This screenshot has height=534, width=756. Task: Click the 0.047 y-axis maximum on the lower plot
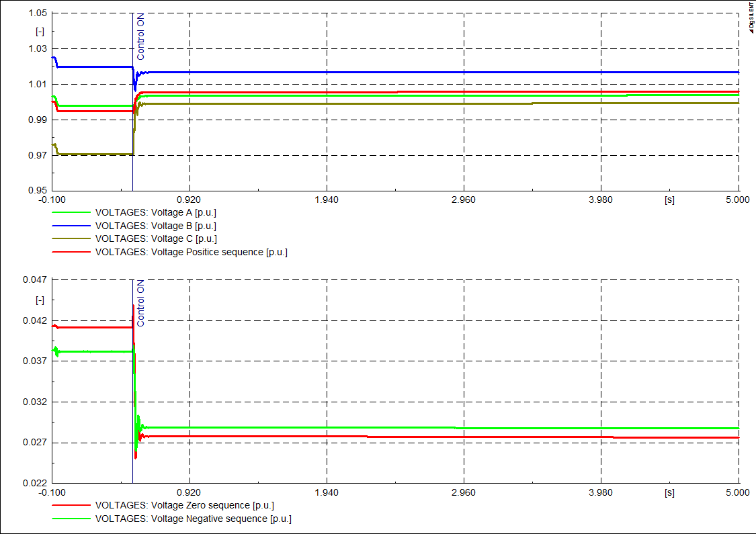tap(35, 279)
